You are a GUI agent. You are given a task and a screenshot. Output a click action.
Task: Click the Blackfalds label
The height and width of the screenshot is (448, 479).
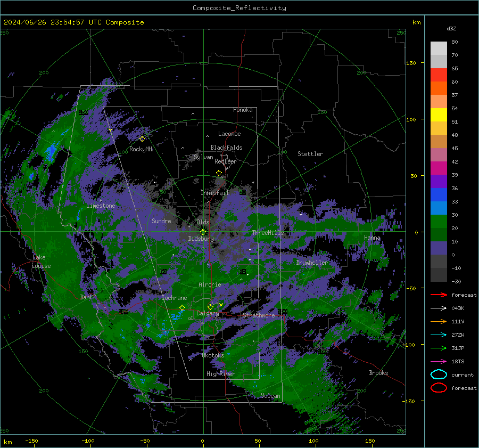click(226, 148)
